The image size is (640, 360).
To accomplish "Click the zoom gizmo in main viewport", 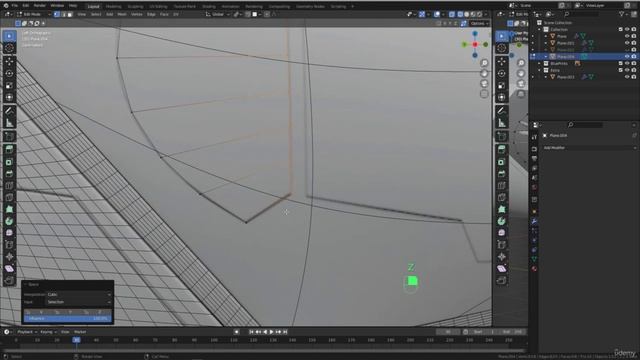I will click(484, 63).
